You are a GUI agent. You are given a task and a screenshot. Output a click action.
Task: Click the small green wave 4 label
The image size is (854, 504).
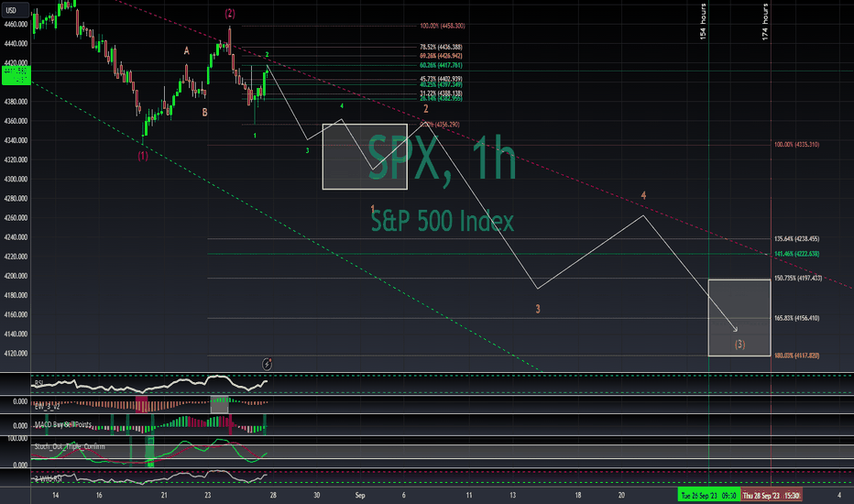[x=342, y=106]
